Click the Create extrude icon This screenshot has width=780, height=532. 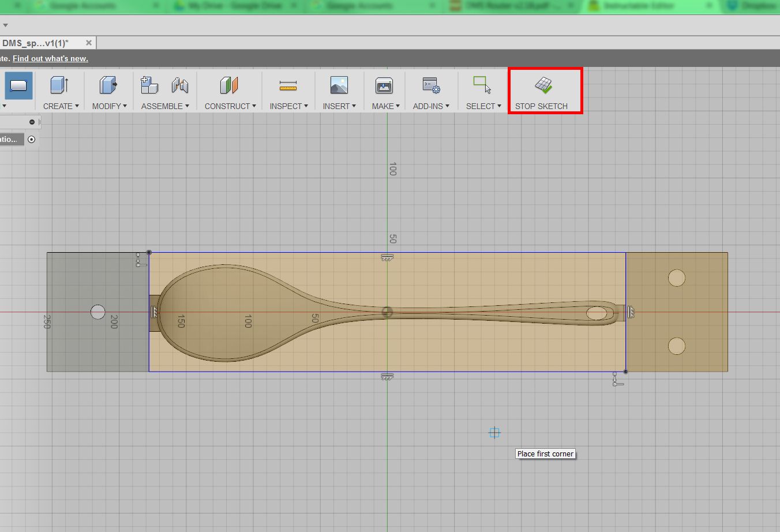pos(59,85)
